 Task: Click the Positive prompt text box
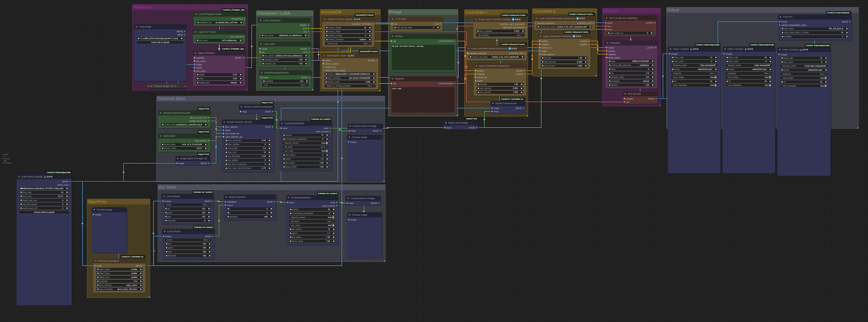click(423, 58)
